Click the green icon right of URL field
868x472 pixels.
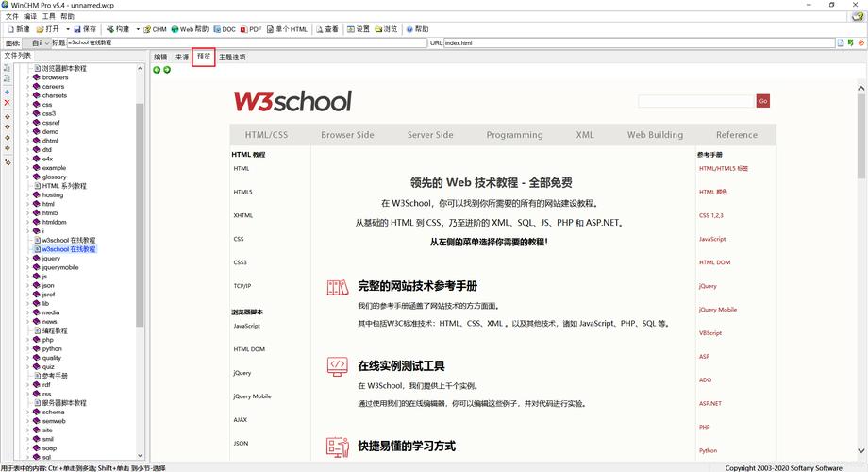(x=851, y=42)
